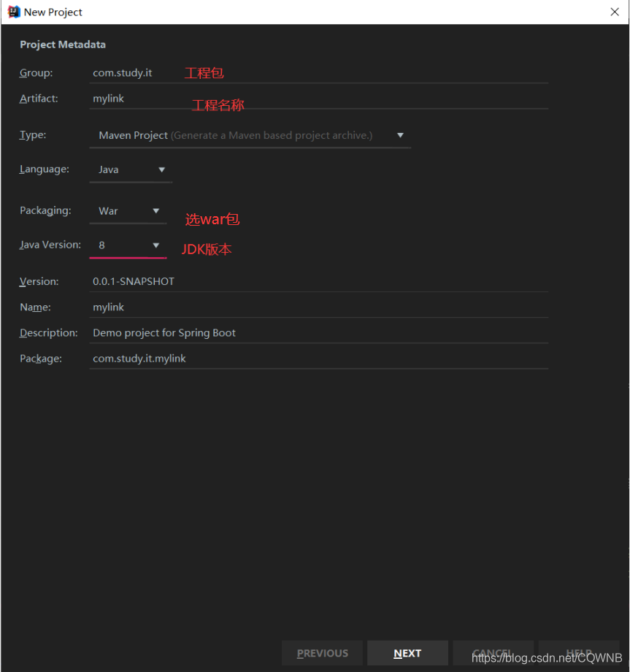Click the Java Version: label
The width and height of the screenshot is (630, 672).
pos(50,245)
